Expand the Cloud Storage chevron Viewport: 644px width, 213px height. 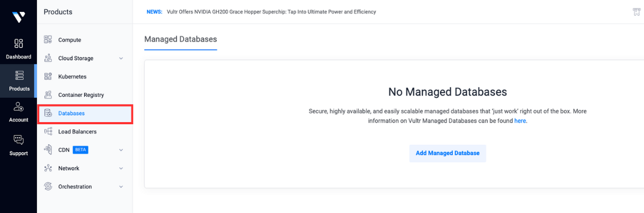[121, 59]
